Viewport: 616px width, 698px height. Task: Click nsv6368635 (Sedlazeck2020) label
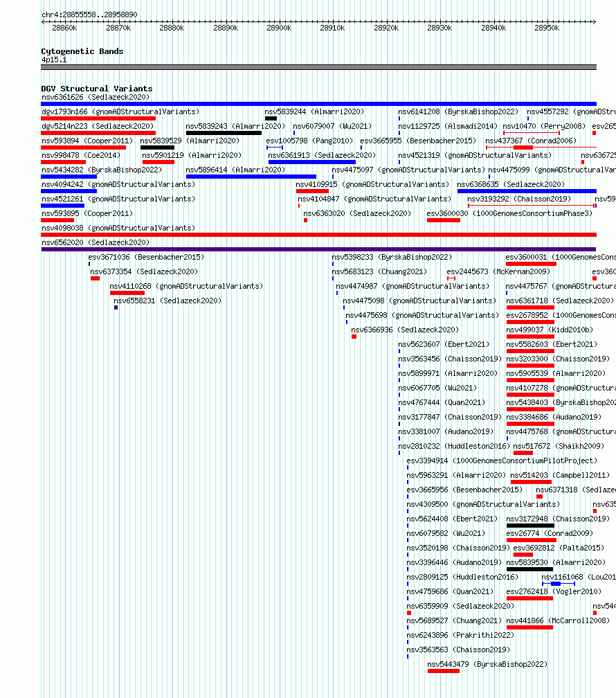click(x=511, y=184)
